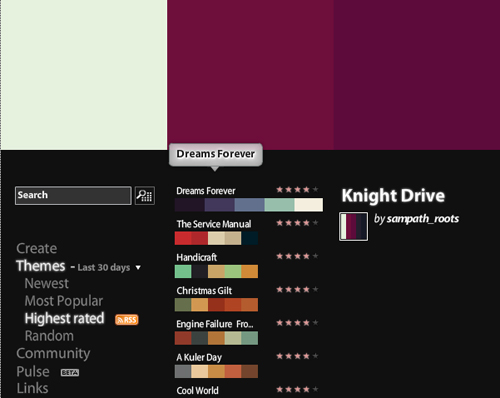This screenshot has height=398, width=500.
Task: Click The Service Manual star rating
Action: [x=297, y=223]
